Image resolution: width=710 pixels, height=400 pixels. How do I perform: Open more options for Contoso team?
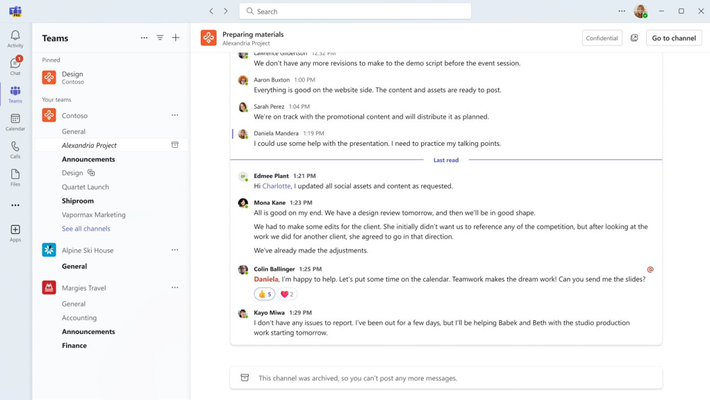(175, 116)
